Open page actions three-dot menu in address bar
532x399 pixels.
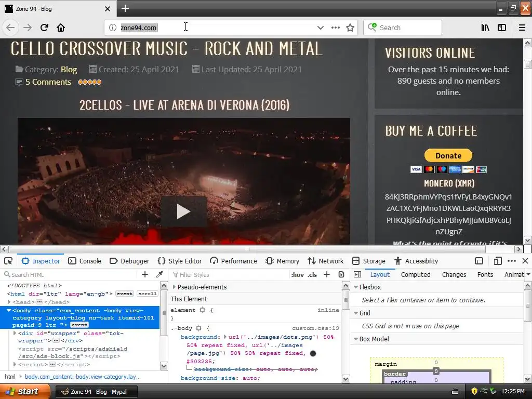tap(336, 28)
